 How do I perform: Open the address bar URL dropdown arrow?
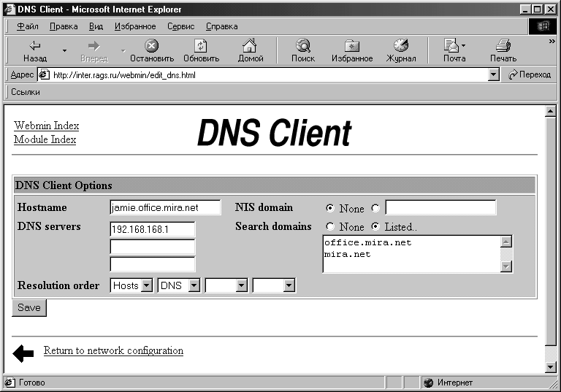493,74
